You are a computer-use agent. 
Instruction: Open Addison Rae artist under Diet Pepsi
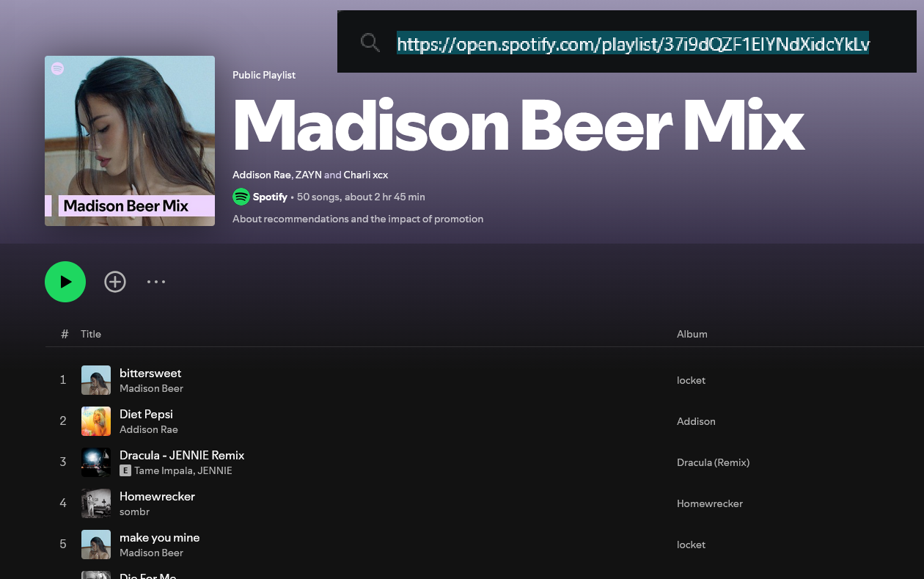click(x=149, y=429)
